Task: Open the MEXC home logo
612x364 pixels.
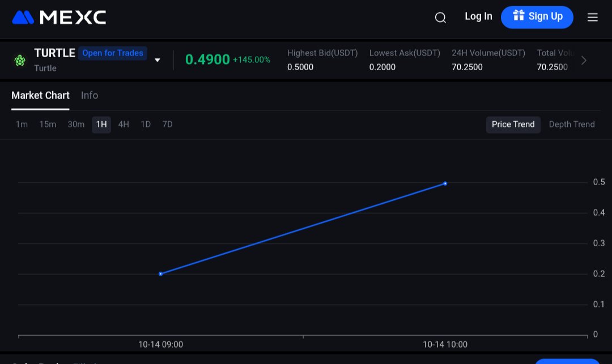Action: tap(59, 18)
